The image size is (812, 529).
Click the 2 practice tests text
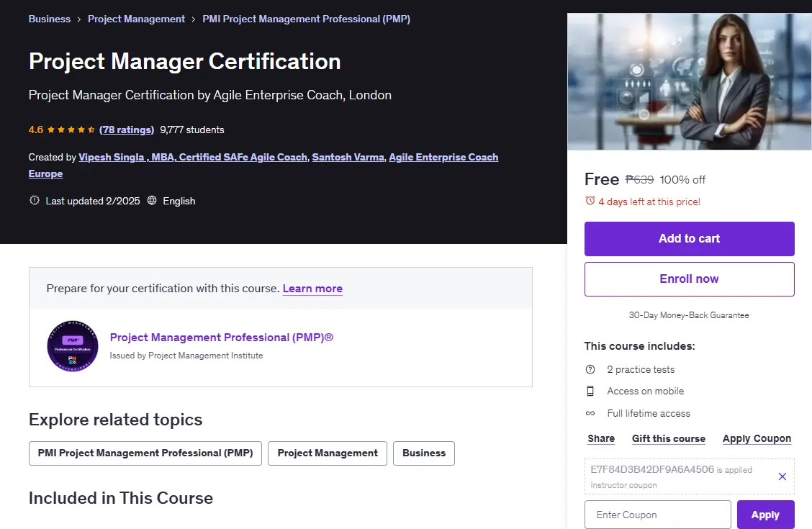[x=641, y=369]
